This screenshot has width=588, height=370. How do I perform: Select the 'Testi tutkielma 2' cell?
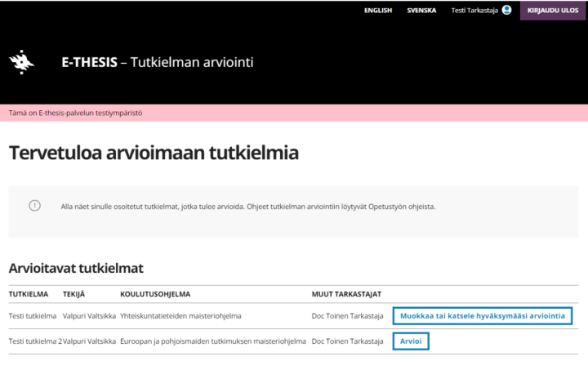pos(35,341)
